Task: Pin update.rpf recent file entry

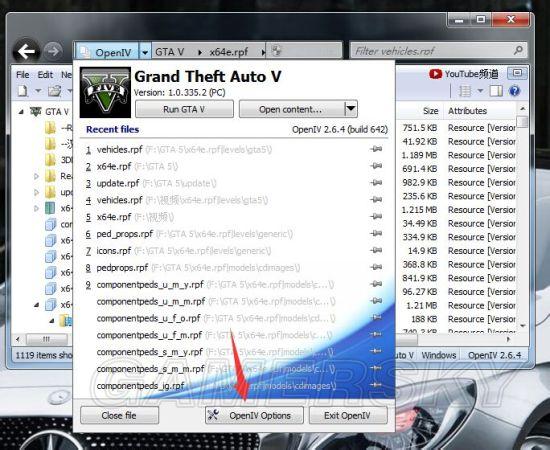Action: 376,182
